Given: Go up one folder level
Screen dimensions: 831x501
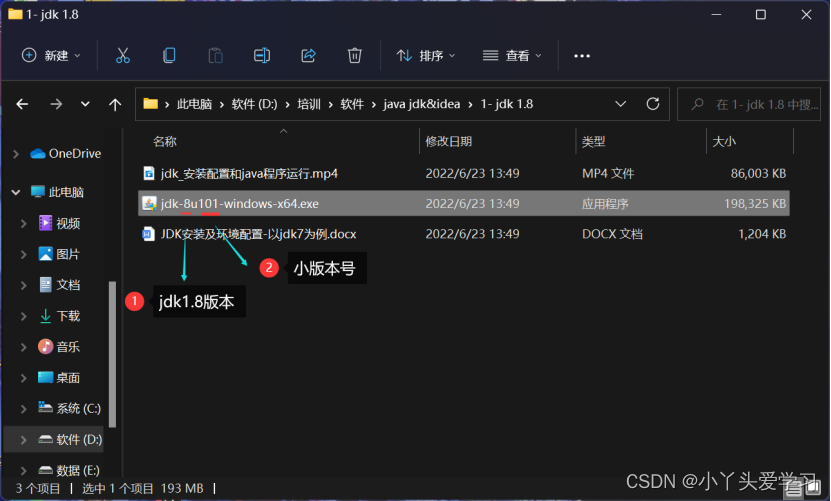Looking at the screenshot, I should [114, 104].
